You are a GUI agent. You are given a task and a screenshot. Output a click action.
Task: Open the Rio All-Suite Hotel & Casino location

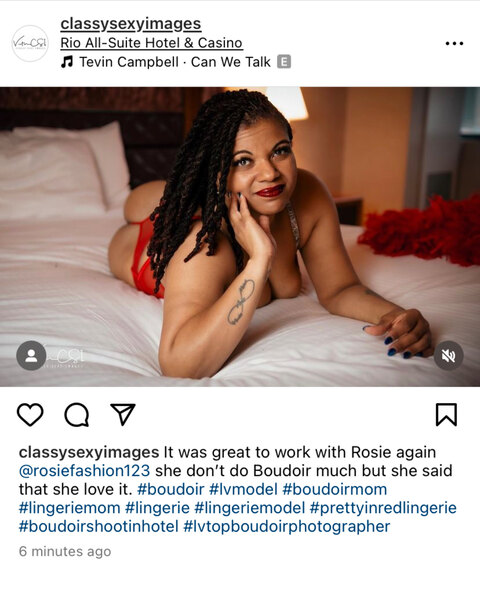pos(151,43)
